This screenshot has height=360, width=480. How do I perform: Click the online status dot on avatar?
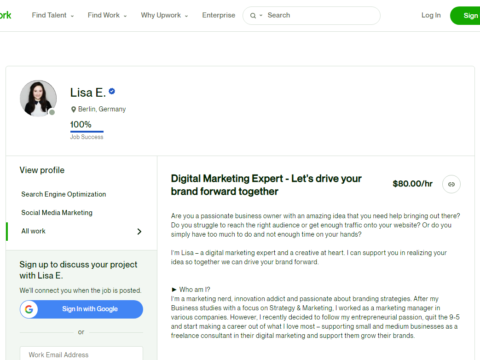(52, 112)
